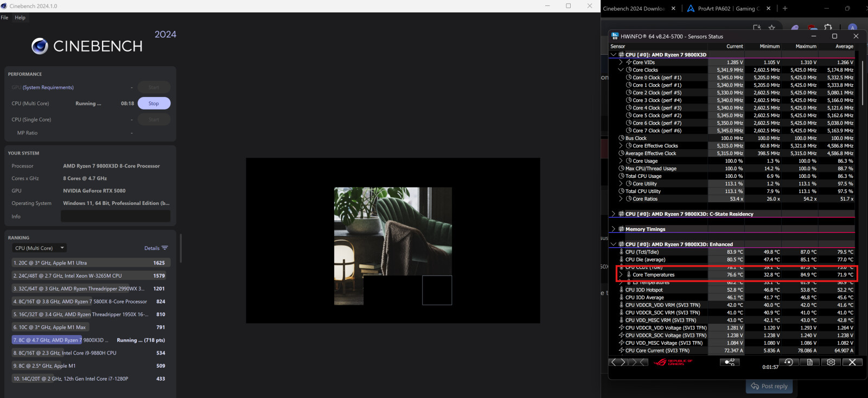The image size is (868, 398).
Task: Click the HWiNFO reset clock icon
Action: click(x=789, y=362)
